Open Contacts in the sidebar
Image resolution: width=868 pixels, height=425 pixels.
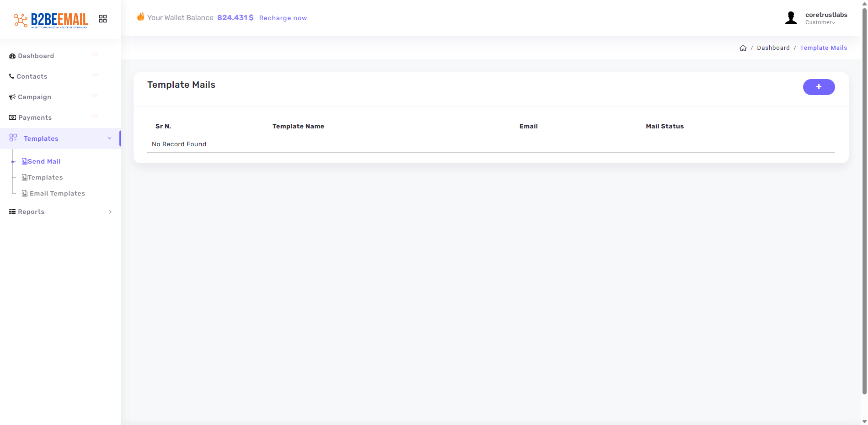[x=32, y=76]
